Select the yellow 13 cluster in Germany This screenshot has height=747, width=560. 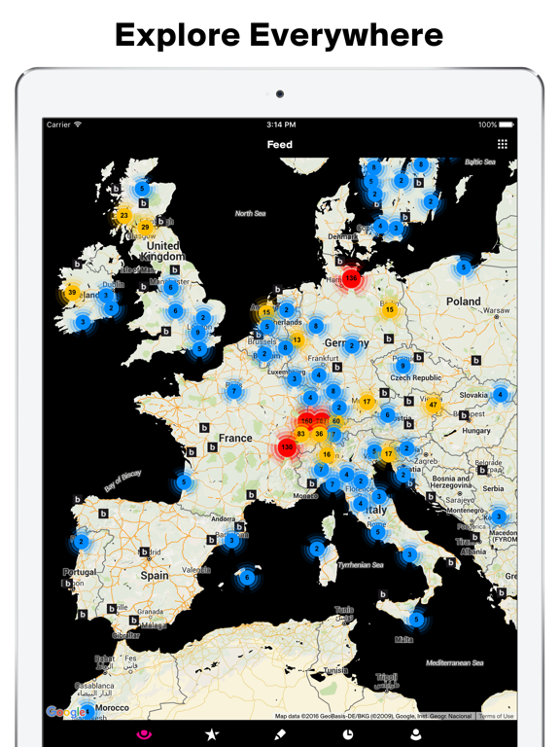[x=297, y=339]
